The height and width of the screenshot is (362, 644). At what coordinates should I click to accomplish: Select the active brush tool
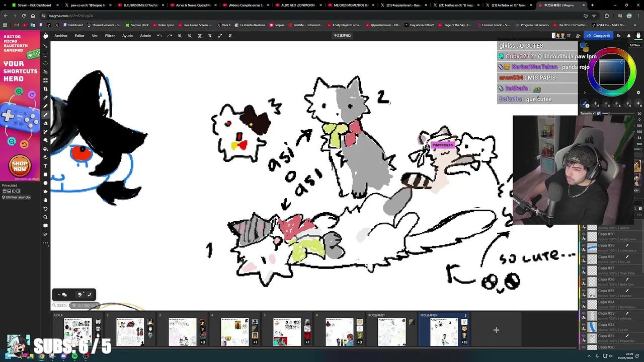[x=45, y=115]
